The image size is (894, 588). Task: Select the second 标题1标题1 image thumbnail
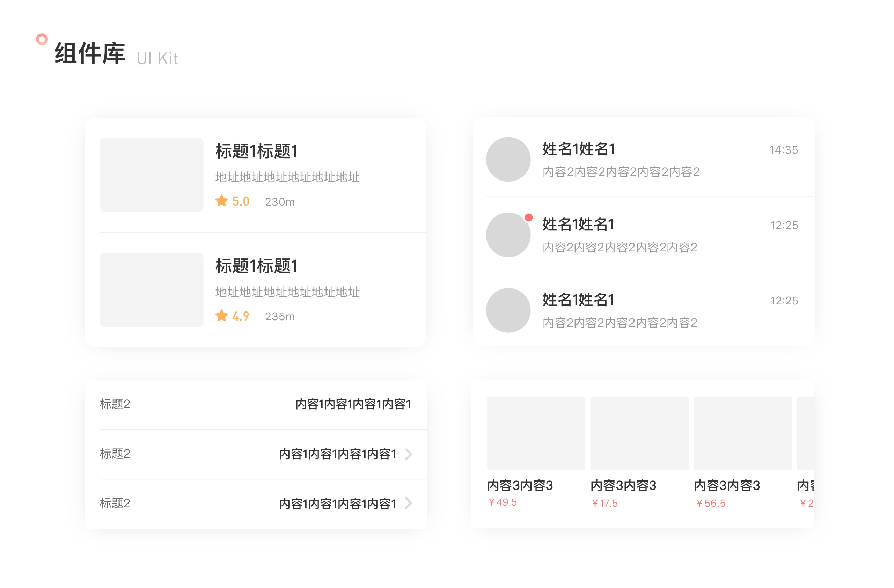(151, 289)
